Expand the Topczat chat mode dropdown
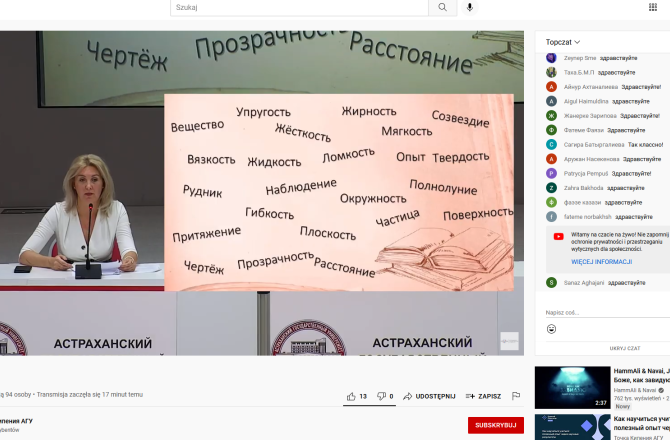 (564, 42)
